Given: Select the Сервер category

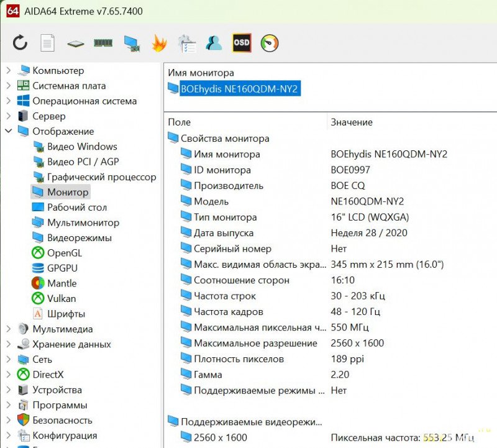Looking at the screenshot, I should coord(42,116).
